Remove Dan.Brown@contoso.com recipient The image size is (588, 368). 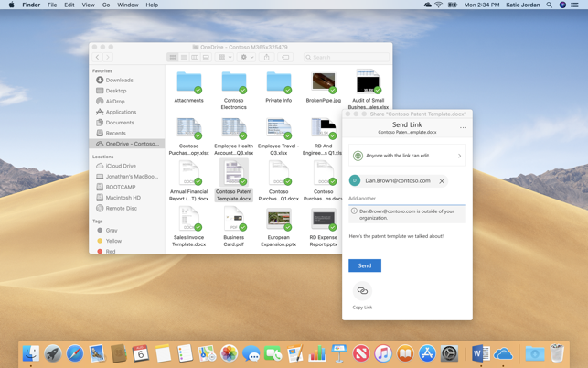pos(442,181)
